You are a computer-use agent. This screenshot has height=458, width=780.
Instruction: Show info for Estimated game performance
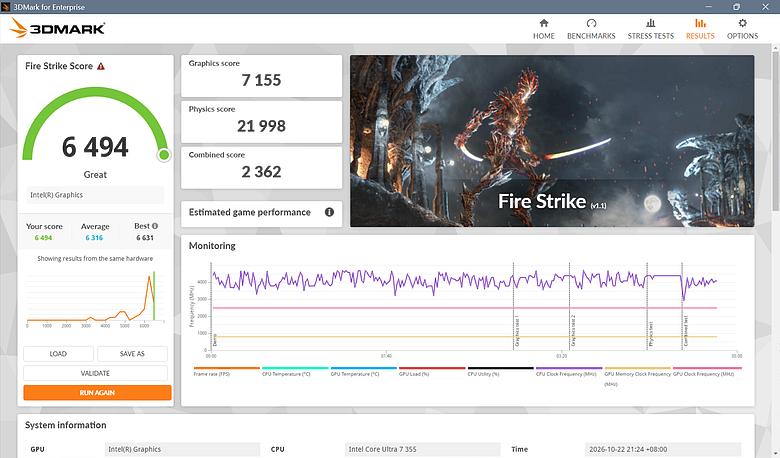[329, 212]
